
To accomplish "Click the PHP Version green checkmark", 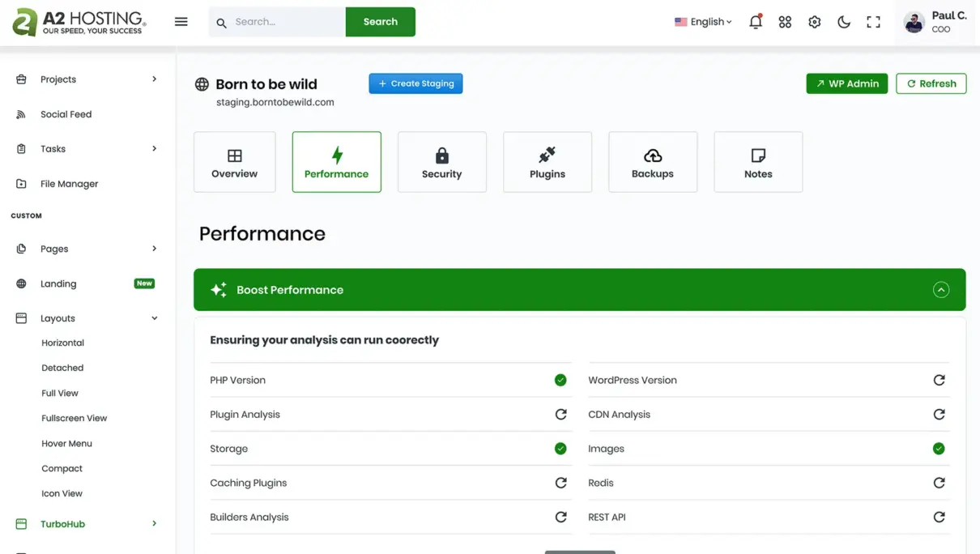I will [x=560, y=380].
